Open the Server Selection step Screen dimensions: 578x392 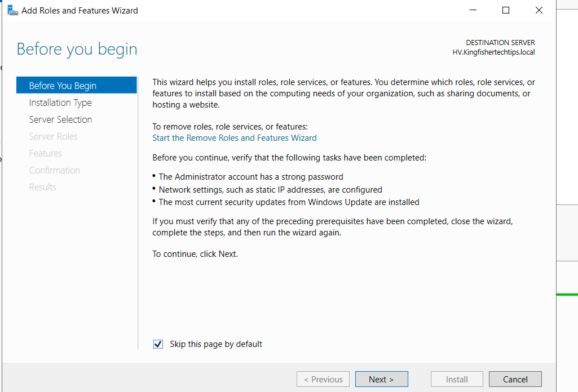tap(60, 119)
